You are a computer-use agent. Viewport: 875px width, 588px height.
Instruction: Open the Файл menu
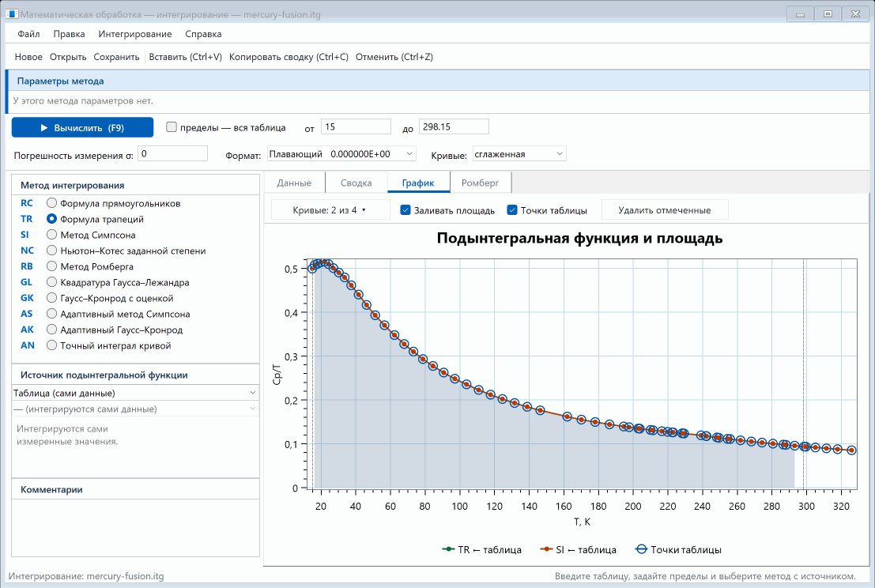[x=28, y=34]
